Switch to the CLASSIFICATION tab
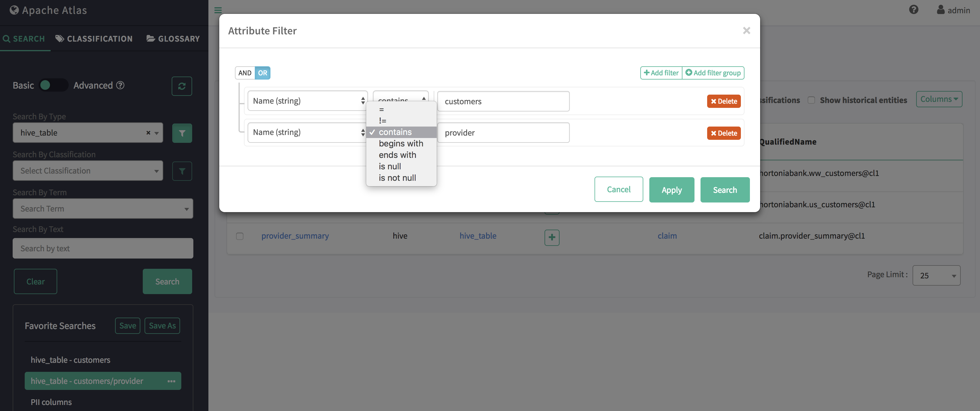The image size is (980, 411). tap(94, 39)
